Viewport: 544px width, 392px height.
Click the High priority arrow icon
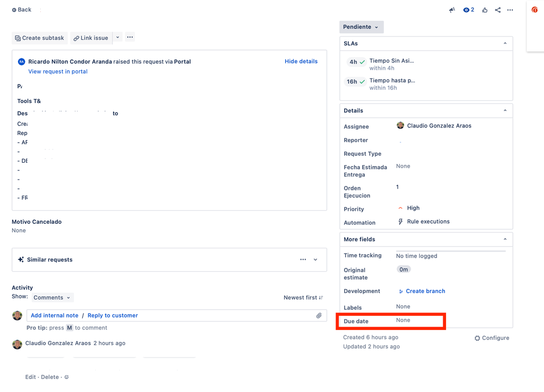coord(400,208)
